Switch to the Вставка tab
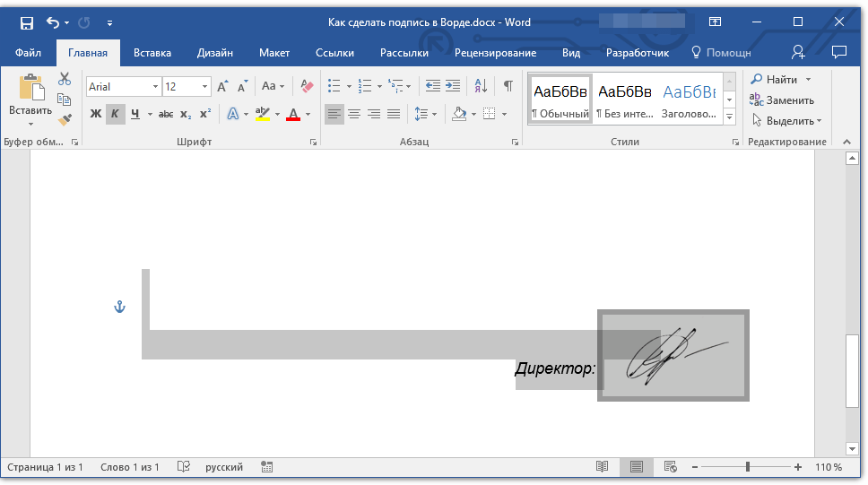Screen dimensions: 868x485 tap(152, 53)
